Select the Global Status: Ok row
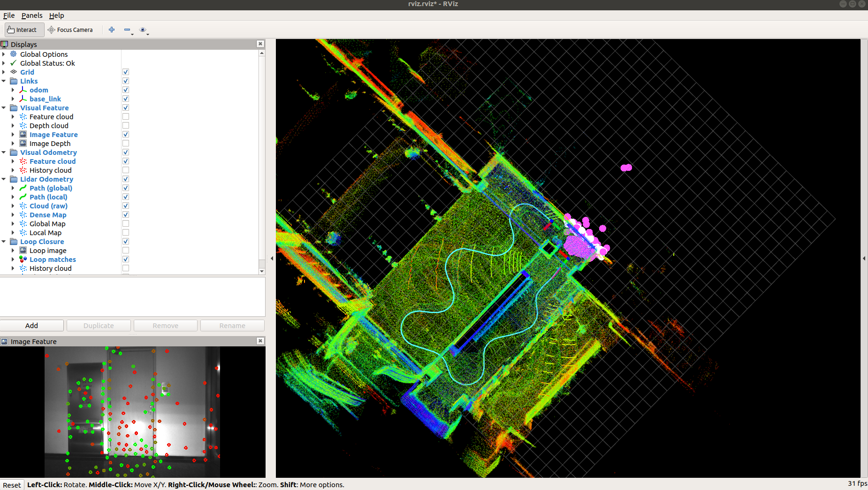 tap(47, 63)
